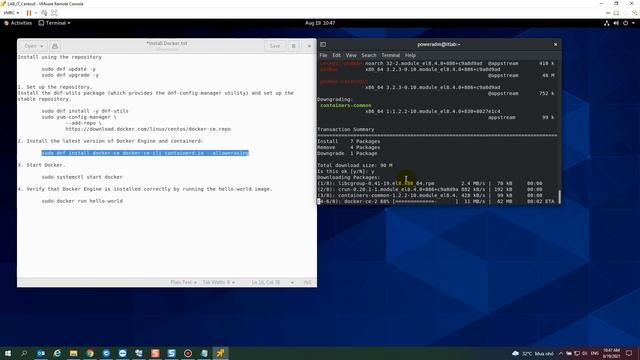The height and width of the screenshot is (360, 640).
Task: Click the blue S app icon in taskbar
Action: [171, 353]
